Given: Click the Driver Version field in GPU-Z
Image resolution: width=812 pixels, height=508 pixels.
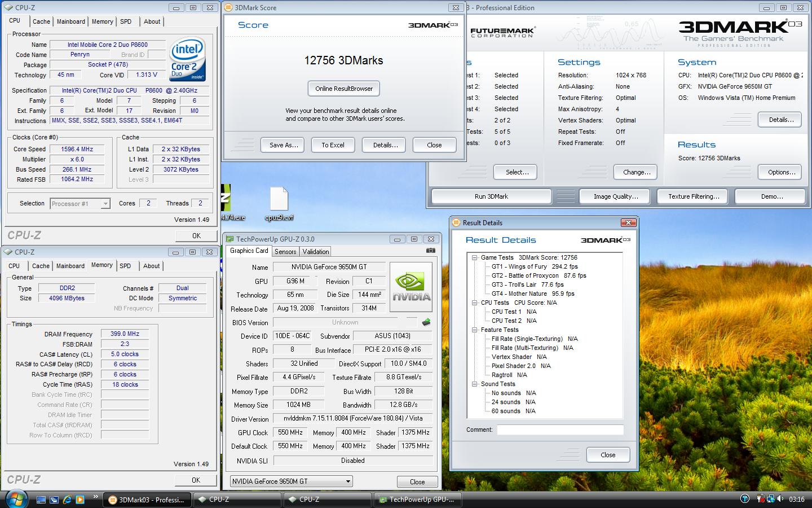Looking at the screenshot, I should pyautogui.click(x=352, y=418).
